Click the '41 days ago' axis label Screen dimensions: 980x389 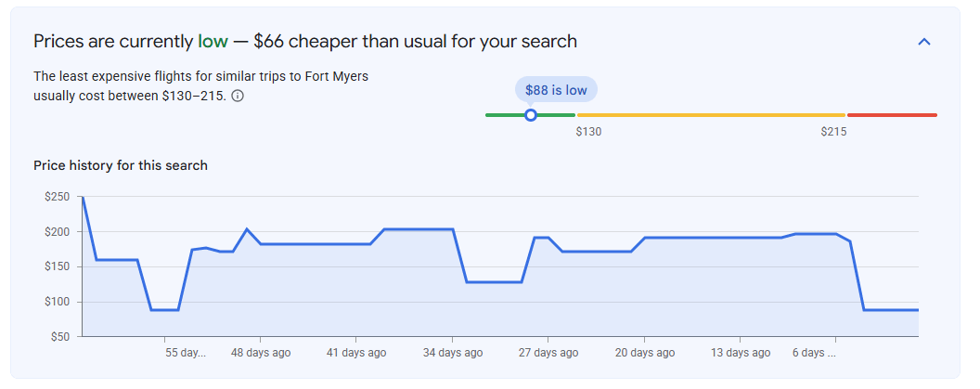[x=356, y=353]
